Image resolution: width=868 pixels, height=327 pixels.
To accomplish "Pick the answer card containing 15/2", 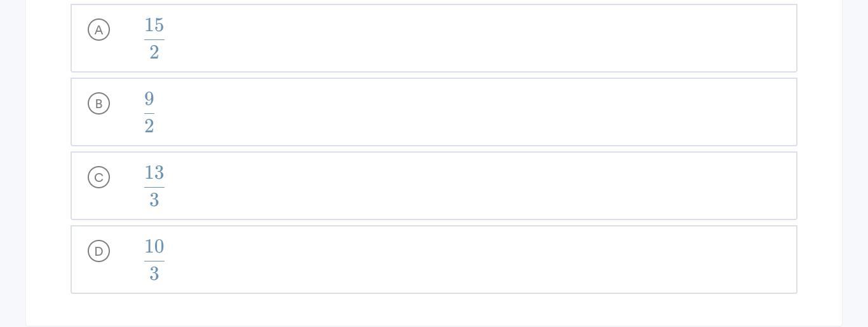I will pyautogui.click(x=434, y=38).
